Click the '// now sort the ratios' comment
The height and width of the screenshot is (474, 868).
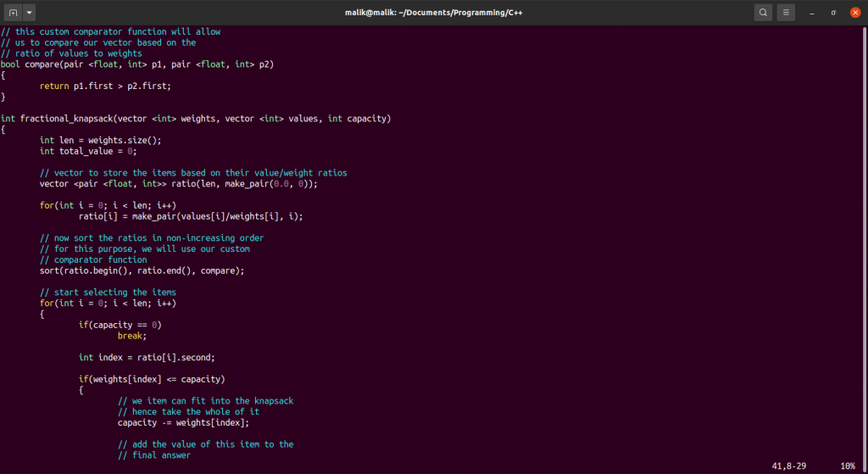152,238
